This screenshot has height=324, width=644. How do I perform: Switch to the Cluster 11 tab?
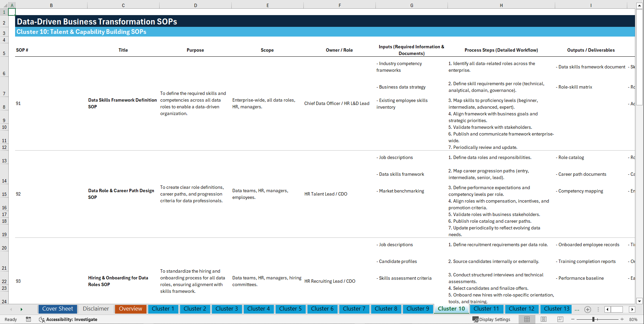486,309
